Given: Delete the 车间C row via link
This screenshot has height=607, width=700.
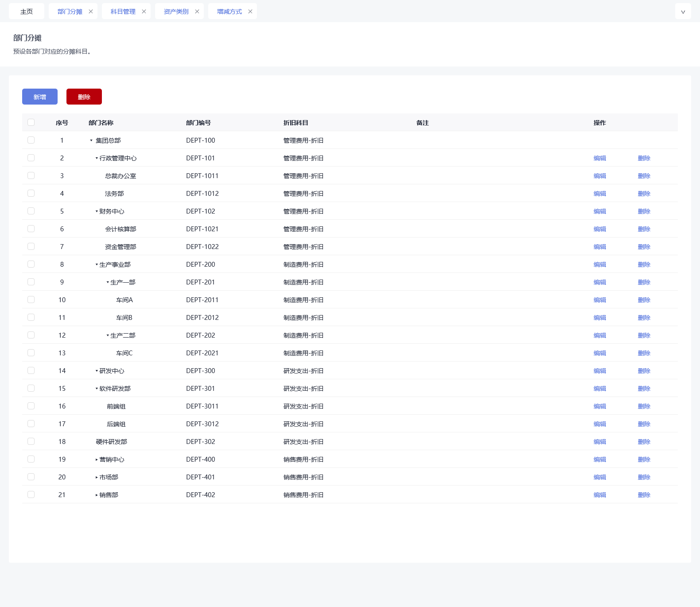Looking at the screenshot, I should pyautogui.click(x=644, y=353).
